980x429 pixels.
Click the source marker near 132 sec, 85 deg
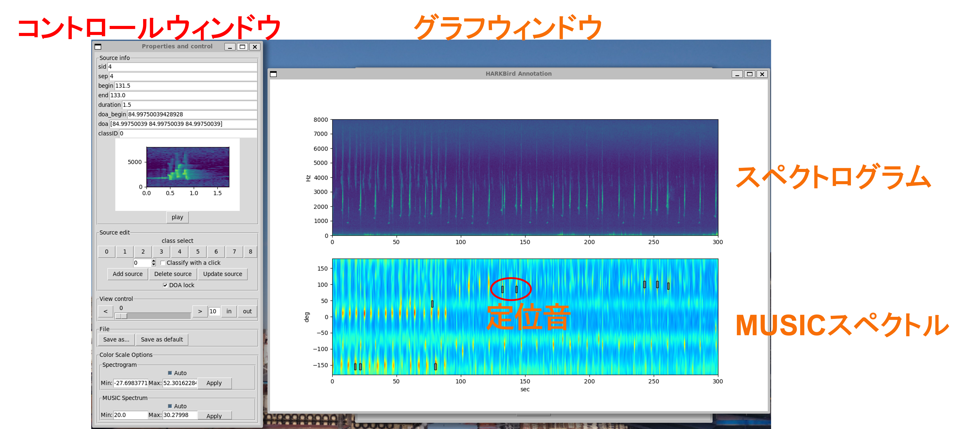click(x=503, y=289)
